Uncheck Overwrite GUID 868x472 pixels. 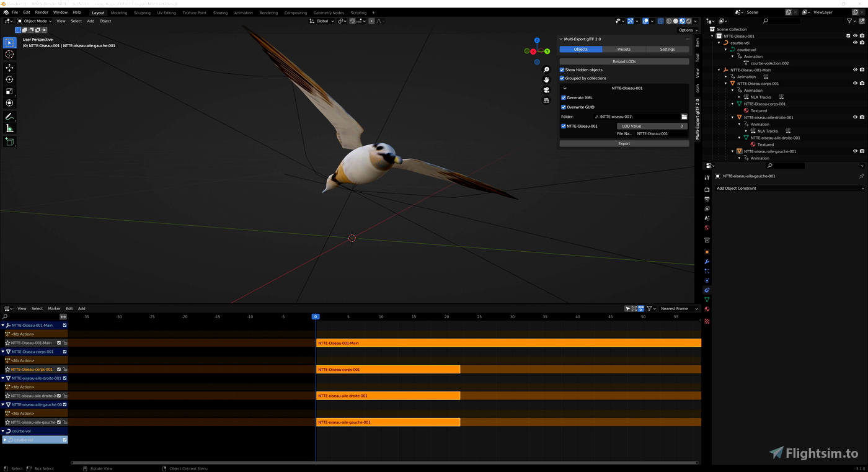(564, 107)
